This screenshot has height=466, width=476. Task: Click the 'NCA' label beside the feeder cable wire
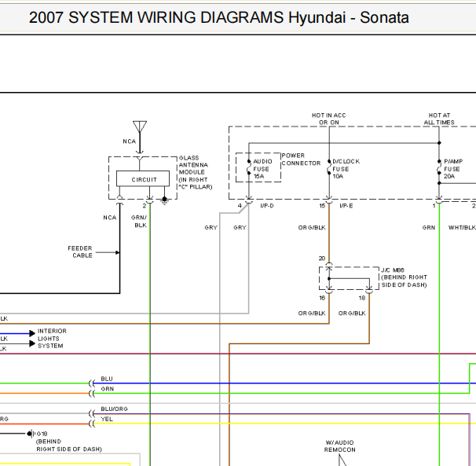point(110,218)
